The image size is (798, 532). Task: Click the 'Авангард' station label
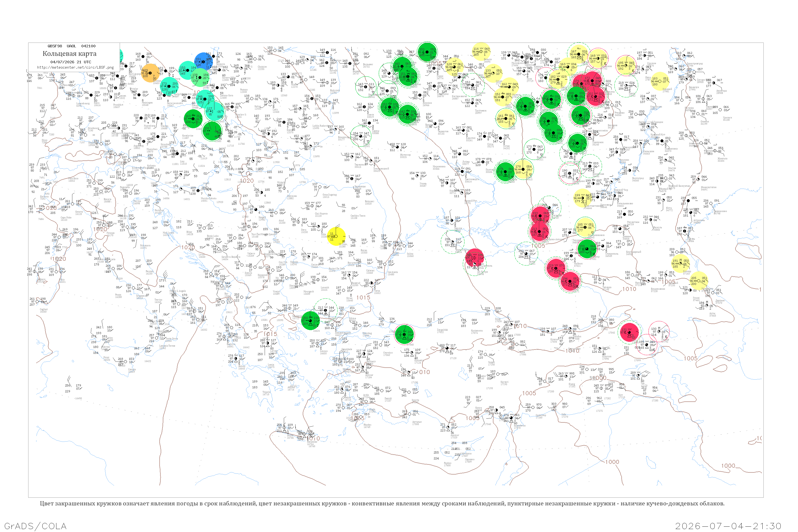point(721,91)
